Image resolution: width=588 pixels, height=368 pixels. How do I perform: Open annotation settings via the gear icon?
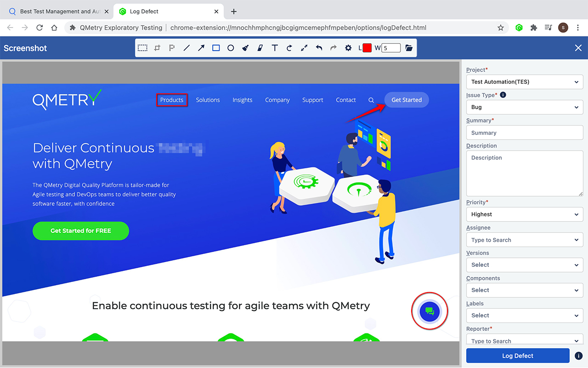pos(348,48)
